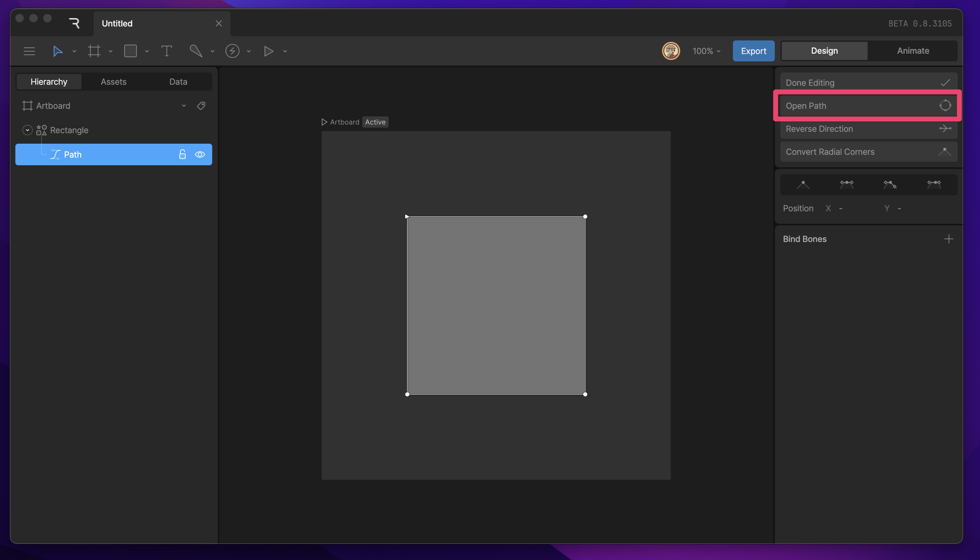Select the Text tool

166,51
